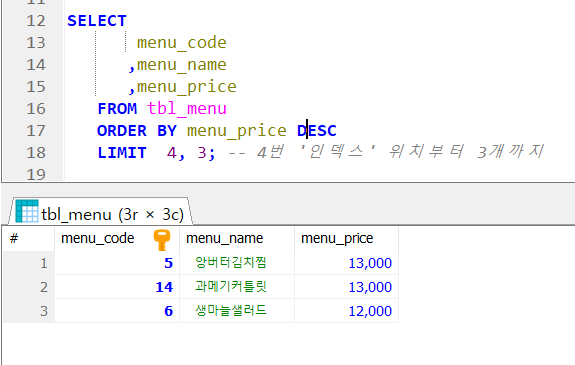Select result row number 2
The height and width of the screenshot is (365, 575).
(x=29, y=287)
